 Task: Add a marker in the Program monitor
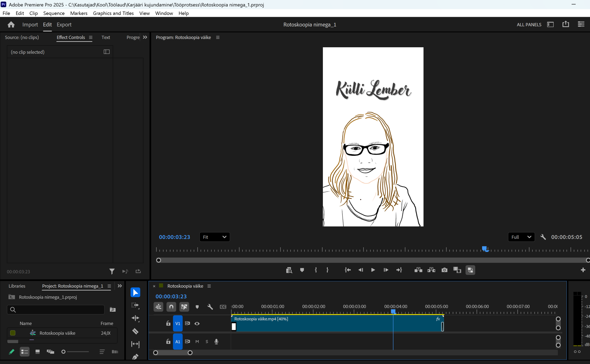(x=302, y=270)
